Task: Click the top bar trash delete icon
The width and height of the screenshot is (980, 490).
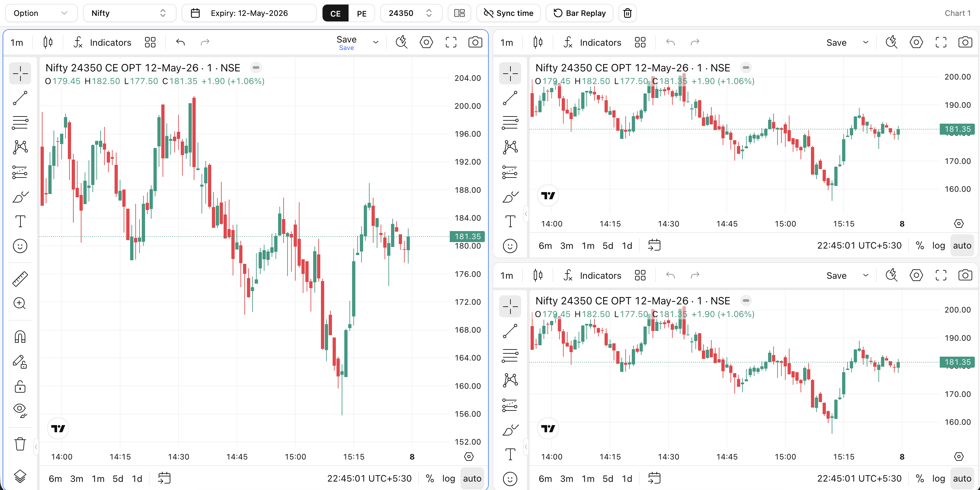Action: click(x=628, y=13)
